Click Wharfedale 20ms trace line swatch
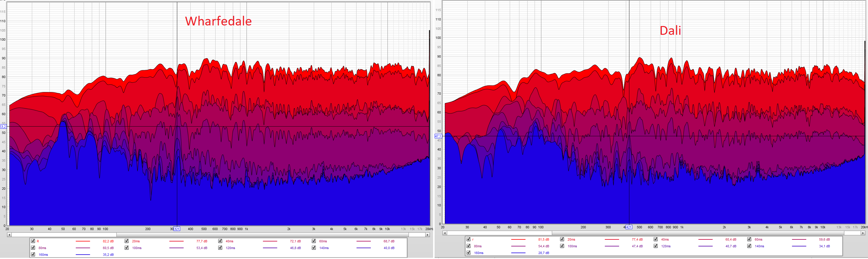 pyautogui.click(x=177, y=241)
